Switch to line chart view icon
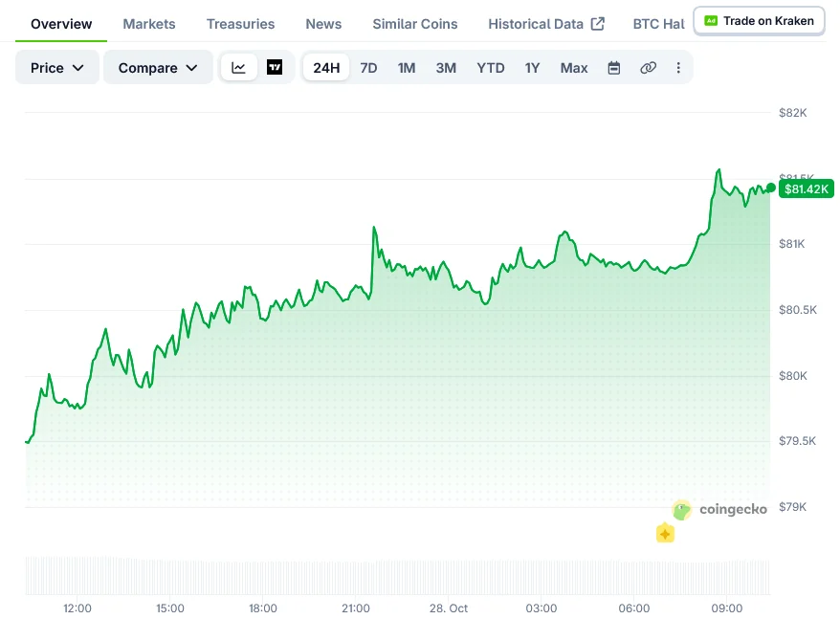 pyautogui.click(x=238, y=68)
